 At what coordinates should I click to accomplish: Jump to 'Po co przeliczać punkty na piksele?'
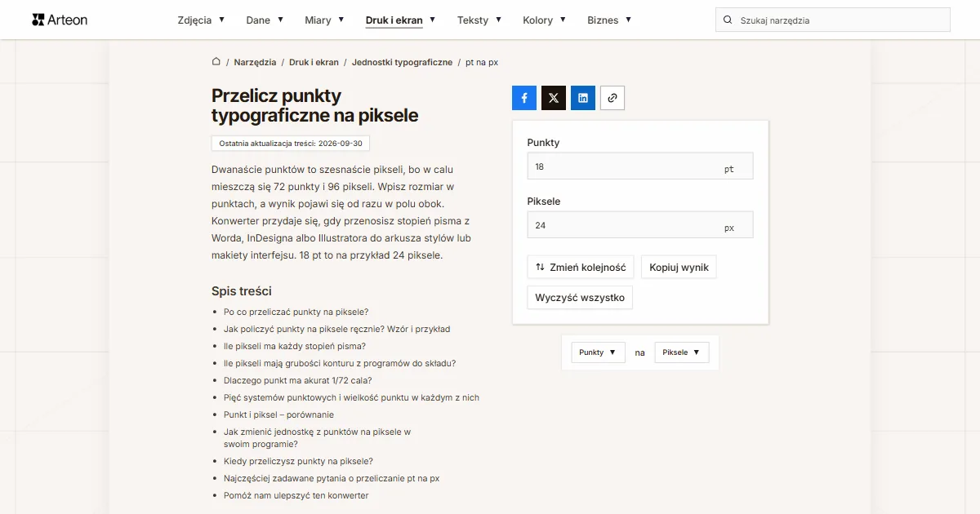[296, 312]
